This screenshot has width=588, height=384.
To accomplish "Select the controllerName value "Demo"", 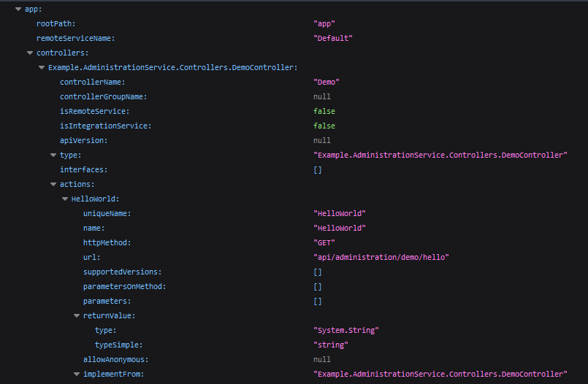I will tap(326, 82).
